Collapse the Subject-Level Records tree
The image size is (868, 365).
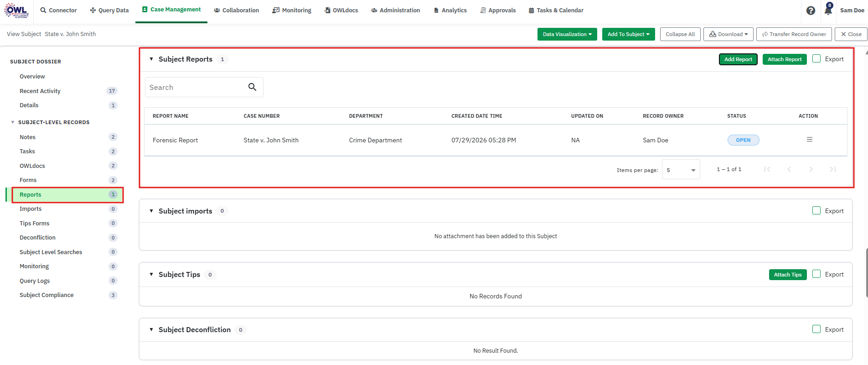[13, 122]
